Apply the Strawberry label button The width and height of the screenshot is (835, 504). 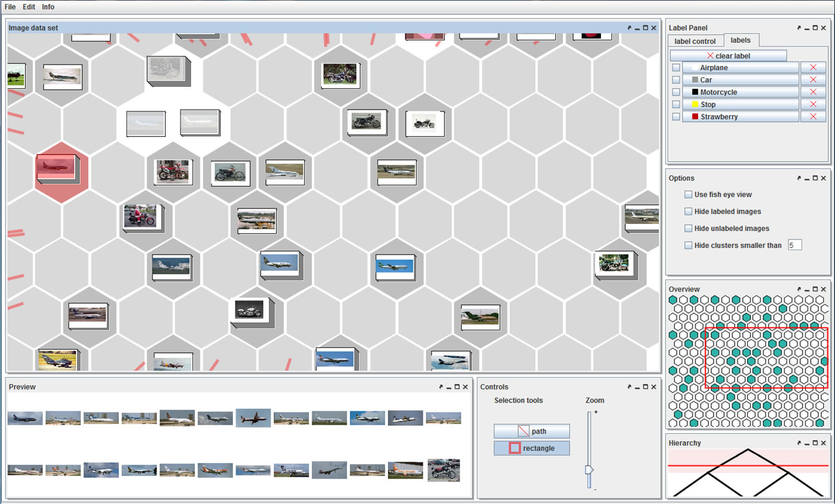coord(740,116)
